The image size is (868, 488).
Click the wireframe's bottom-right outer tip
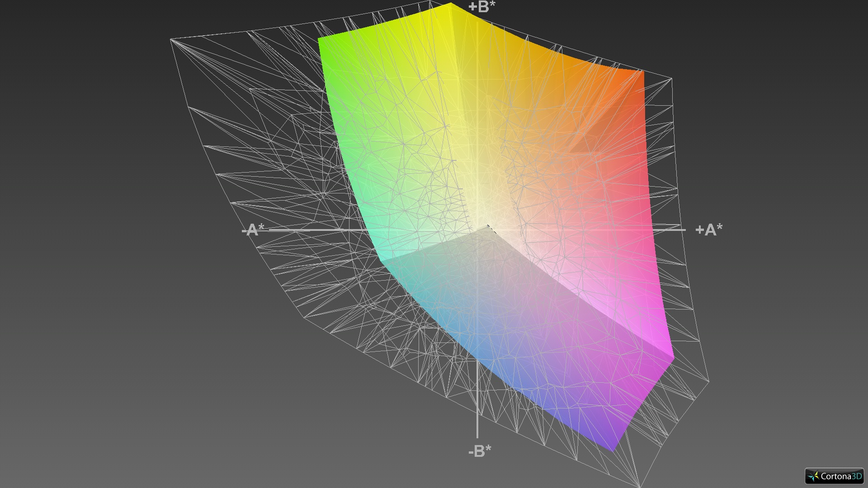(640, 485)
